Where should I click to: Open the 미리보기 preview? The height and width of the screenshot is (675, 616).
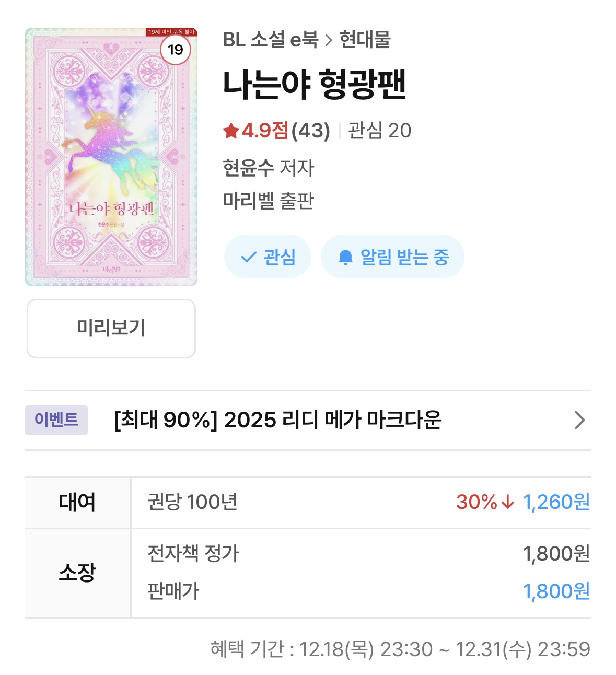point(111,328)
